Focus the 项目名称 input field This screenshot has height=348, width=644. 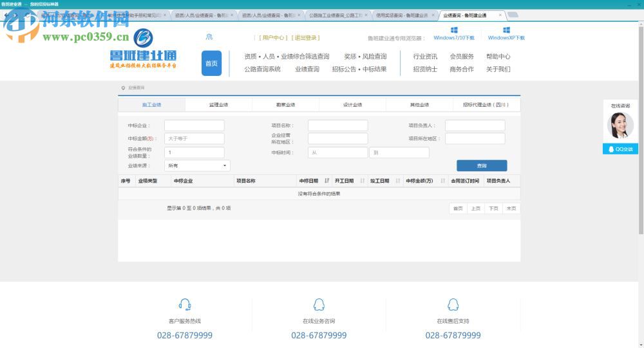click(337, 125)
